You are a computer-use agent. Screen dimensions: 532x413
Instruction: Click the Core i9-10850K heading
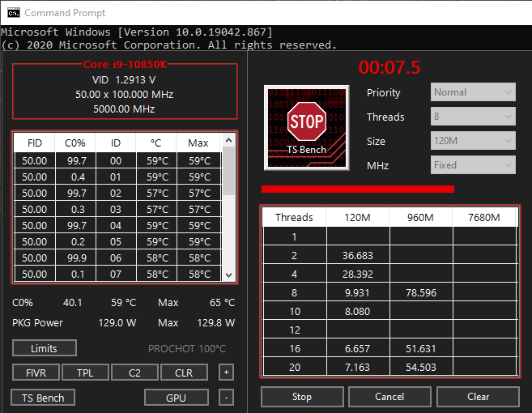click(x=125, y=64)
